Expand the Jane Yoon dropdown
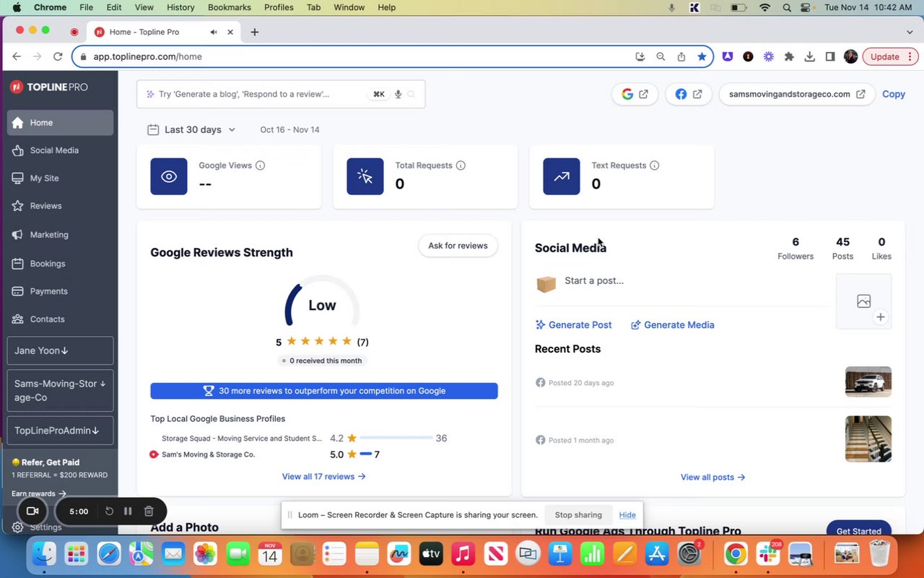 pos(60,350)
